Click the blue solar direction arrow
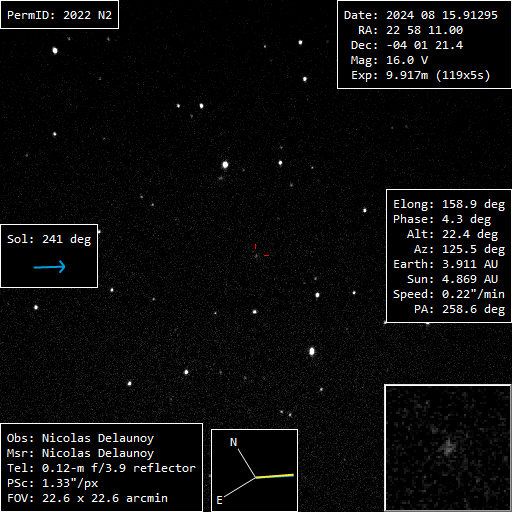Viewport: 512px width, 512px height. [x=50, y=267]
